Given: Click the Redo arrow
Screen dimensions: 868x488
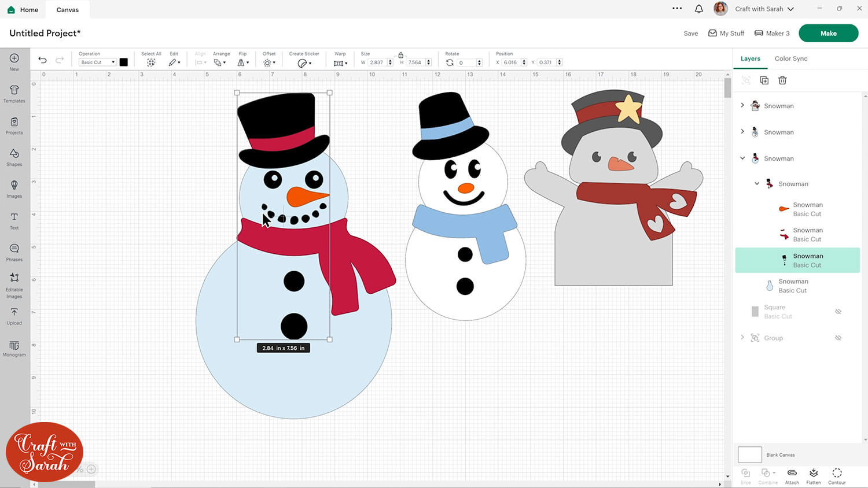Looking at the screenshot, I should point(60,60).
